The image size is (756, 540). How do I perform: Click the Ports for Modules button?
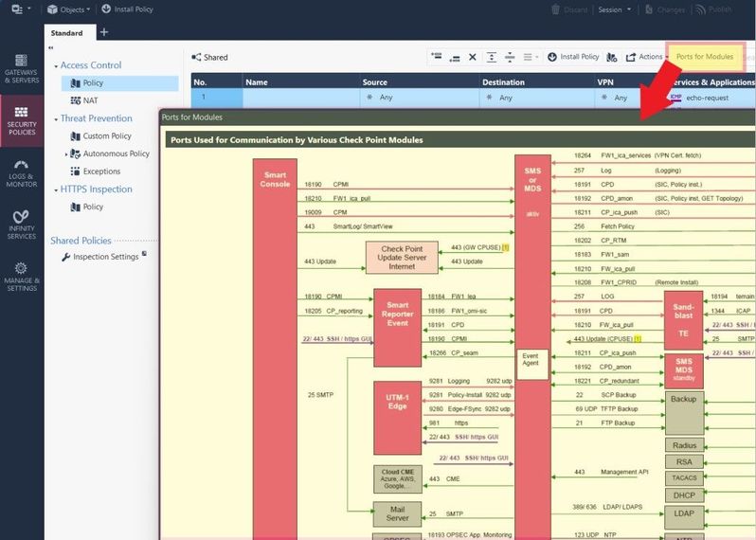point(705,57)
